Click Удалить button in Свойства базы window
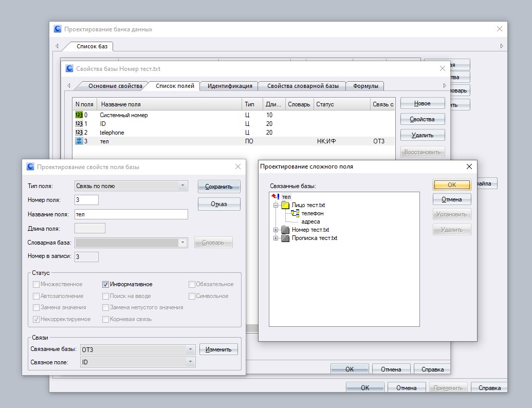 click(x=423, y=135)
